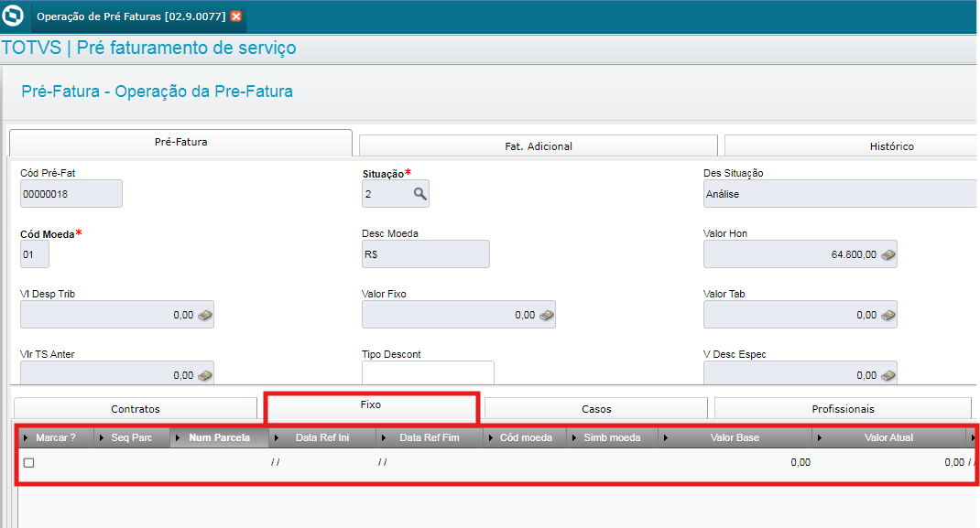Click the Seq Parc column header arrow
Image resolution: width=980 pixels, height=528 pixels.
coord(102,438)
